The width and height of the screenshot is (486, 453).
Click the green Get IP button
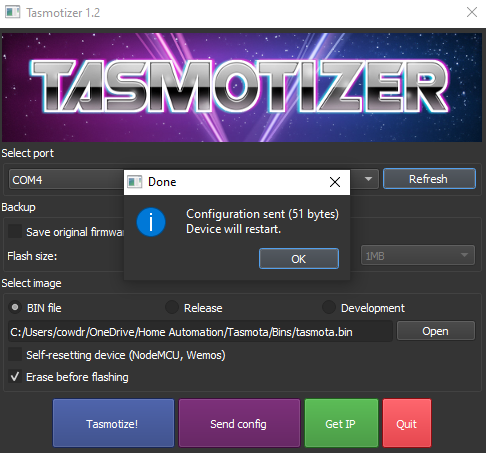tap(341, 423)
